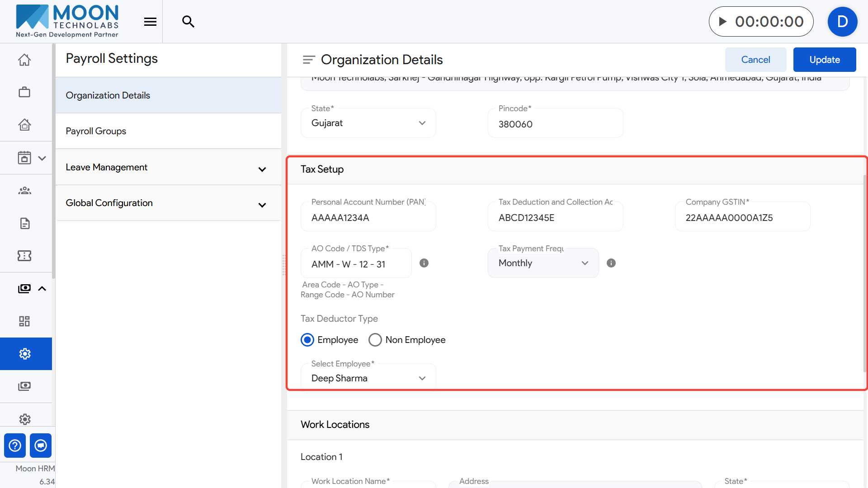Select the Employee radio button
Screen dimensions: 868x488
pyautogui.click(x=307, y=340)
